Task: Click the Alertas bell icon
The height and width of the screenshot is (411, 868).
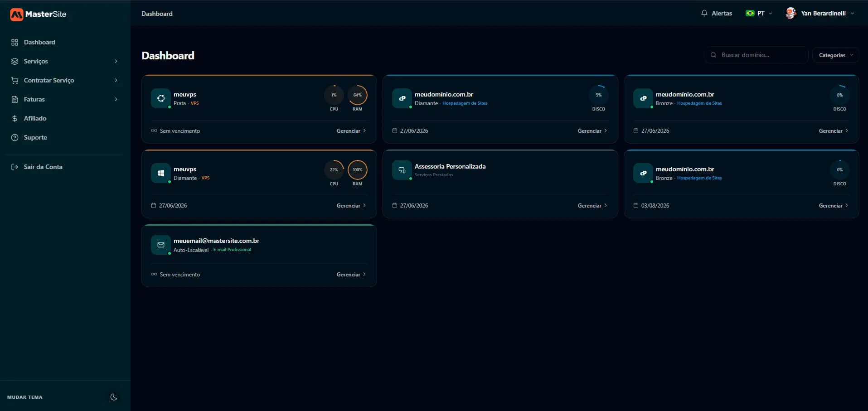Action: 704,13
